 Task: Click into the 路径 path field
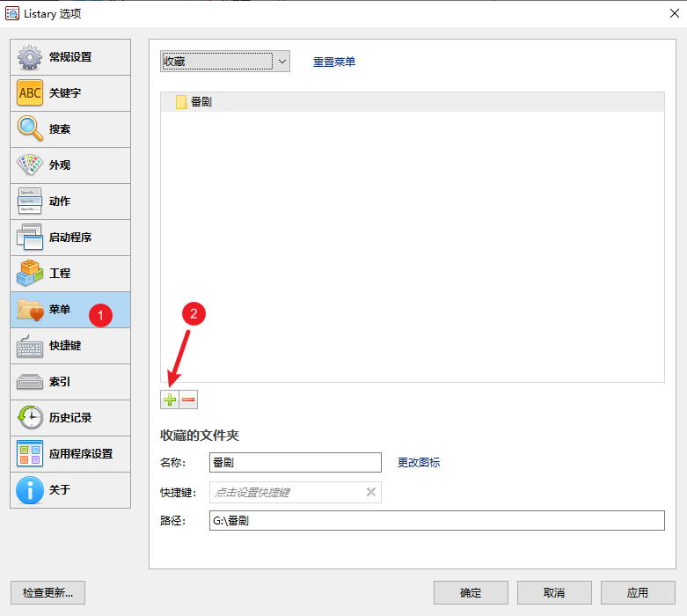coord(437,520)
